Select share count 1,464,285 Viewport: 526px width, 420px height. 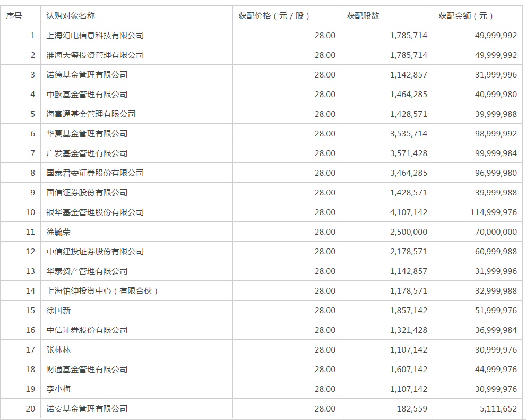pos(409,95)
